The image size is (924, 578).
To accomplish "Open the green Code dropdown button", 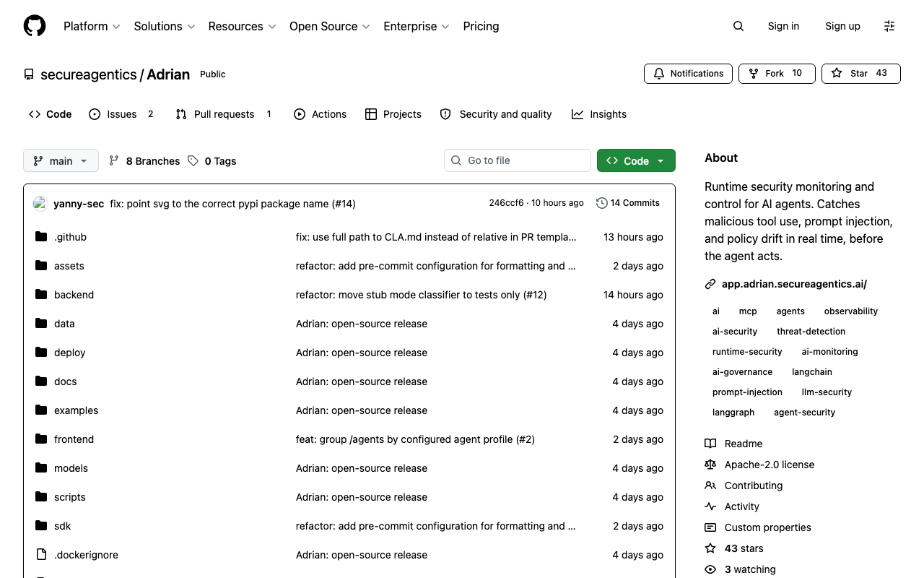I will click(636, 160).
